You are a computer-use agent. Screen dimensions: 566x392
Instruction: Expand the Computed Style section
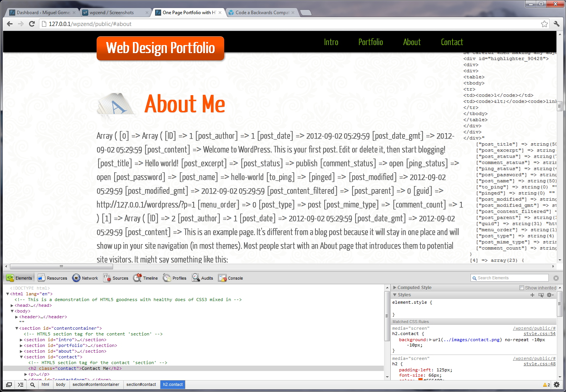click(395, 287)
